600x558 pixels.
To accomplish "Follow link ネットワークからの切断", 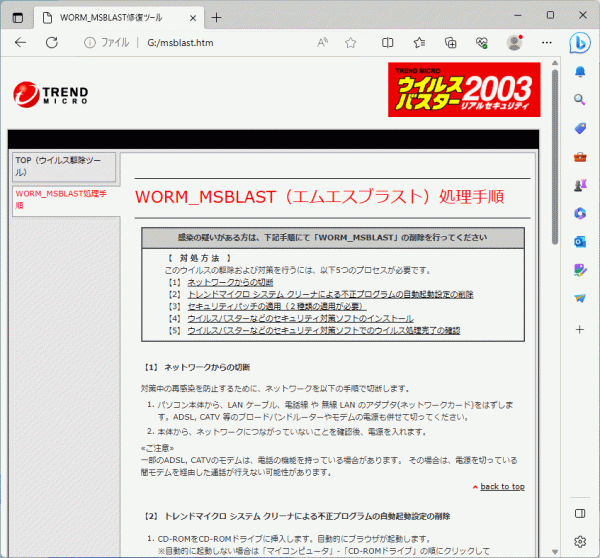I will pos(230,282).
